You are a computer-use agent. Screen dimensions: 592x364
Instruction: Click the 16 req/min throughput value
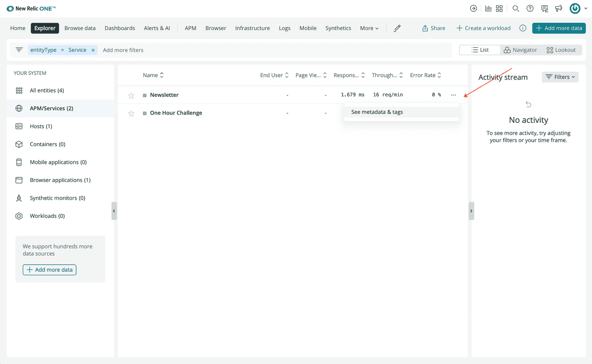pyautogui.click(x=388, y=95)
